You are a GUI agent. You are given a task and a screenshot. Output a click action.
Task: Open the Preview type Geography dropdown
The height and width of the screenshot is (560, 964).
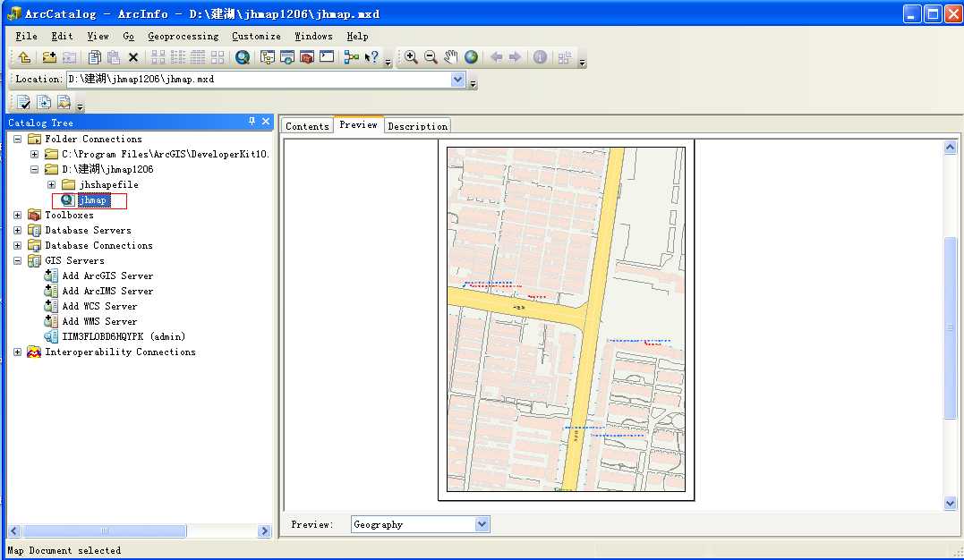coord(482,524)
